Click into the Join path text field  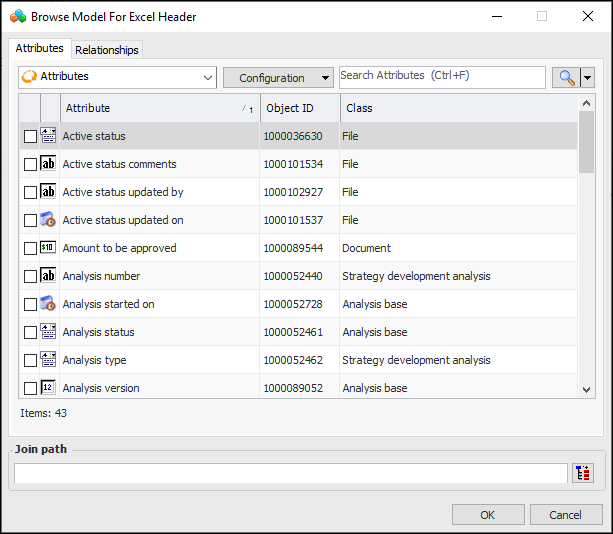coord(290,473)
